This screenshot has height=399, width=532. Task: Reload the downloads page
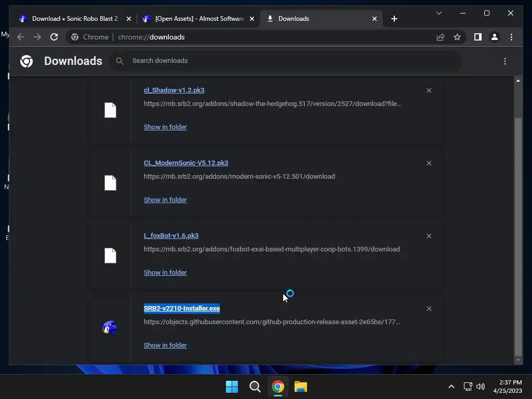[54, 37]
